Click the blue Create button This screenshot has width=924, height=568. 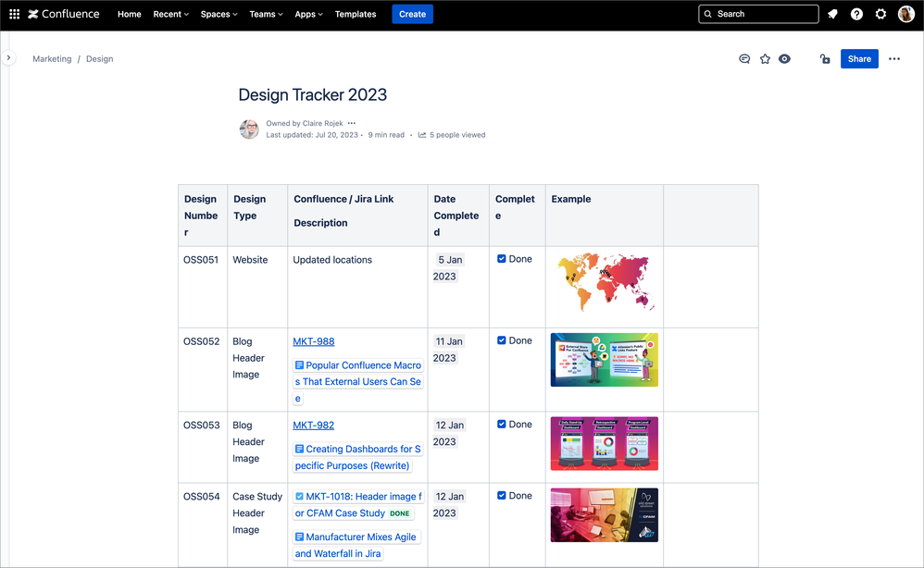(x=412, y=14)
